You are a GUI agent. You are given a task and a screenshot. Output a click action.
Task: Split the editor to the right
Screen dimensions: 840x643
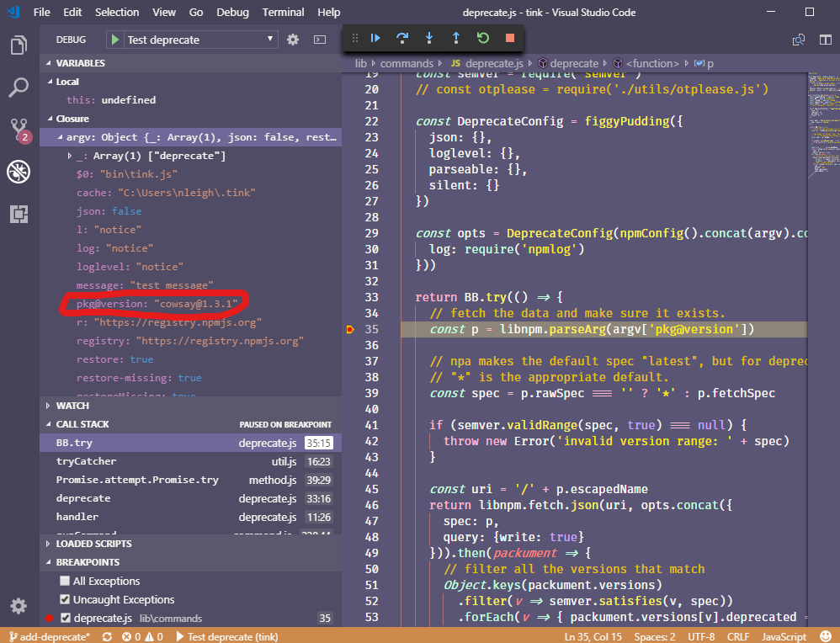826,40
